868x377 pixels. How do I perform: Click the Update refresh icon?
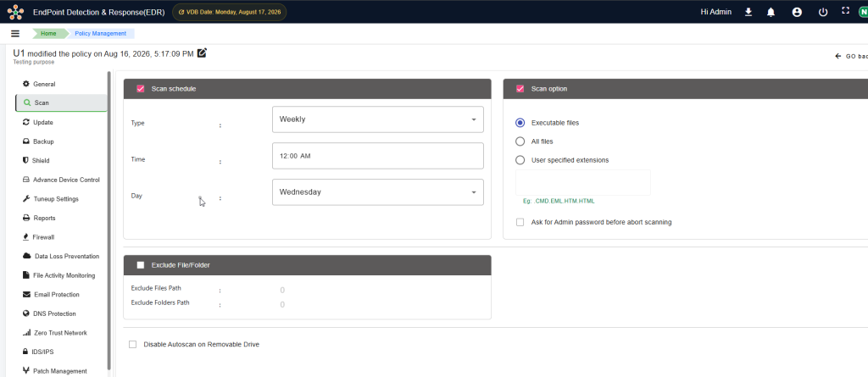tap(25, 122)
